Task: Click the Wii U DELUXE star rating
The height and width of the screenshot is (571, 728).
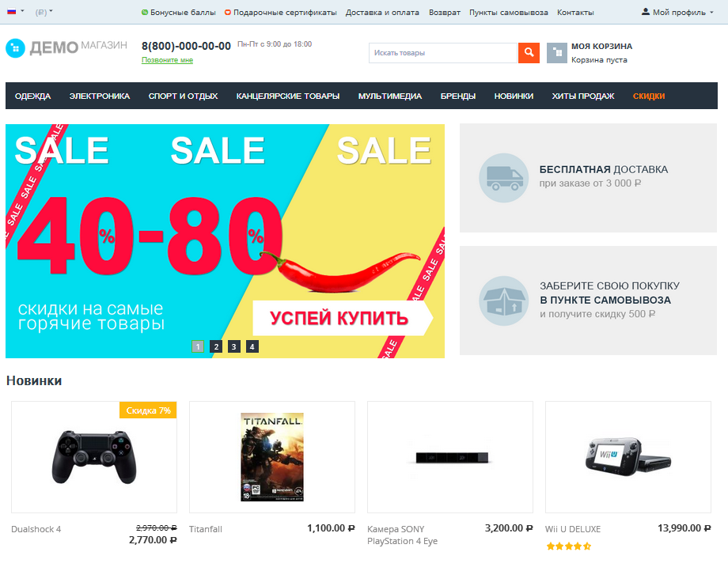Action: pos(569,546)
